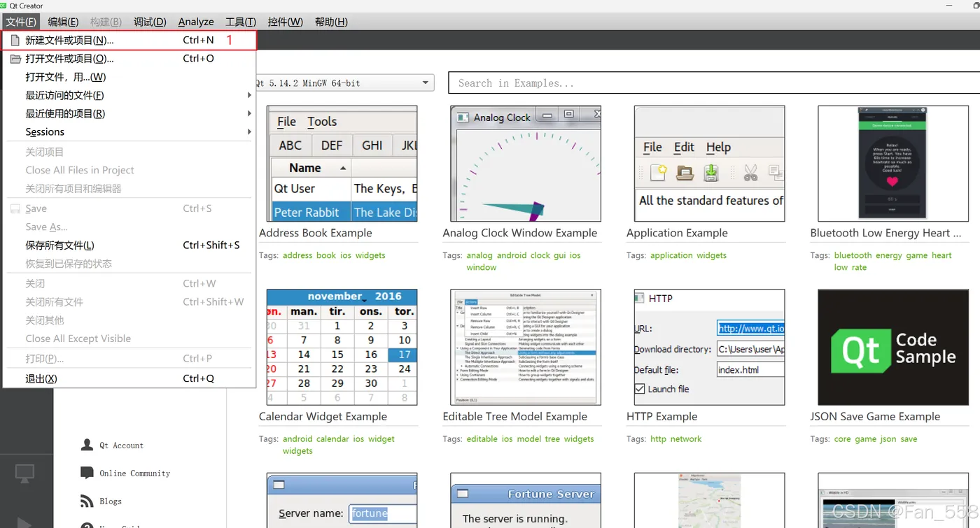This screenshot has width=980, height=528.
Task: Expand the Sessions submenu
Action: [x=129, y=131]
